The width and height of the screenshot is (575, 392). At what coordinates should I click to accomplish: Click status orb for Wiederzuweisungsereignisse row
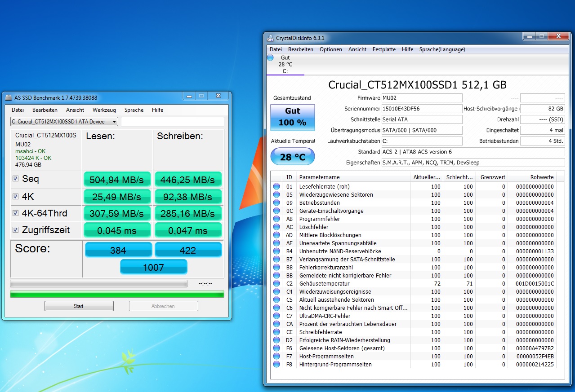[x=276, y=291]
